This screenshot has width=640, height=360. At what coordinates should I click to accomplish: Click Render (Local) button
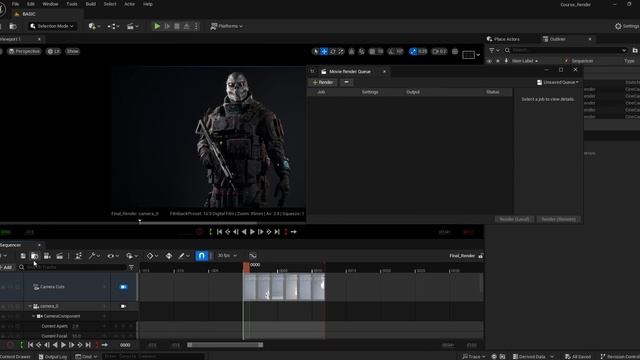click(x=514, y=220)
